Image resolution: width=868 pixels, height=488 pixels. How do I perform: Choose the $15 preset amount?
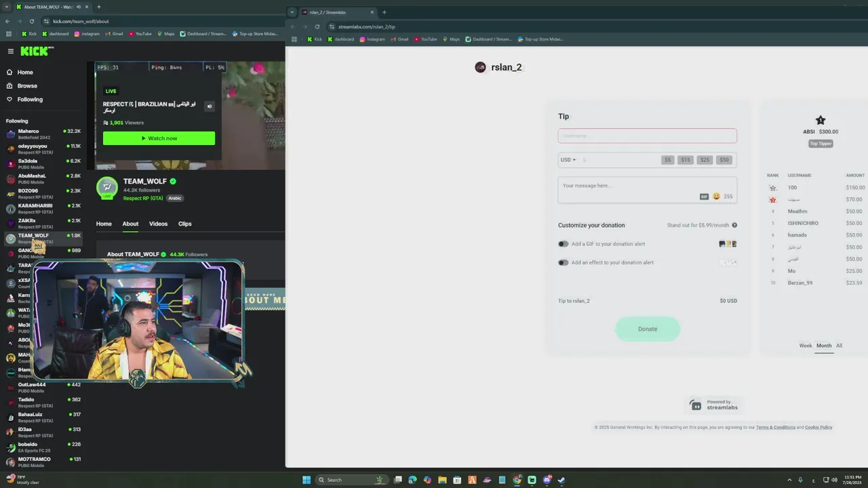[686, 160]
